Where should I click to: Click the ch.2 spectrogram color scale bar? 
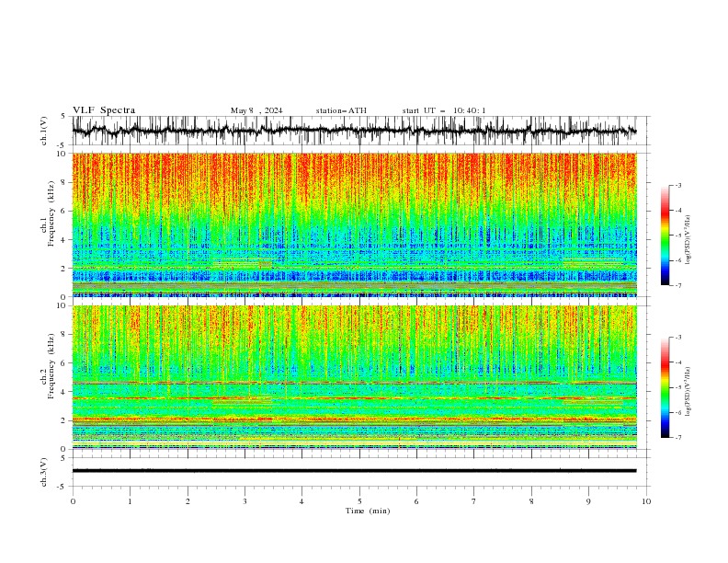pos(665,387)
